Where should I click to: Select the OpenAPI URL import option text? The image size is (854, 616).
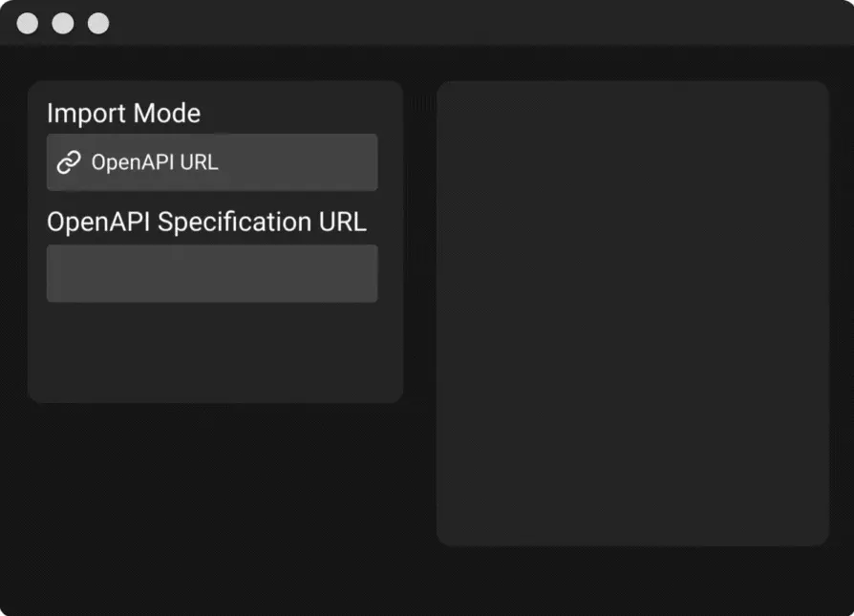click(x=155, y=162)
